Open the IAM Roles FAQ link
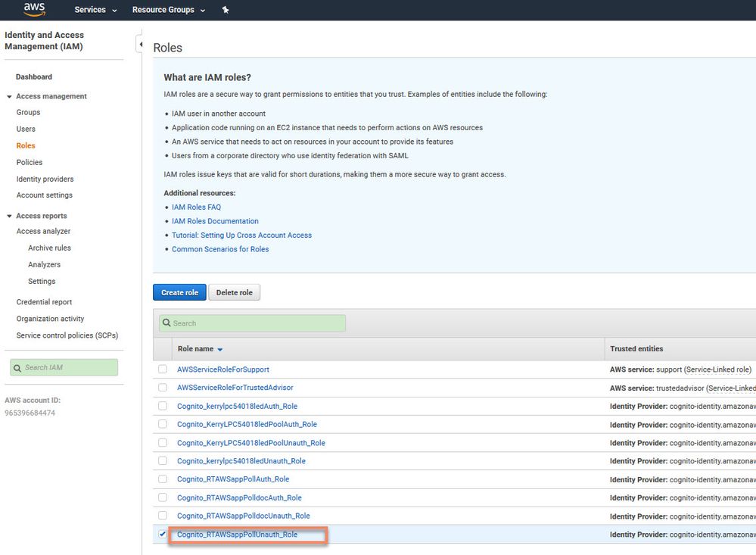The width and height of the screenshot is (756, 555). click(196, 207)
